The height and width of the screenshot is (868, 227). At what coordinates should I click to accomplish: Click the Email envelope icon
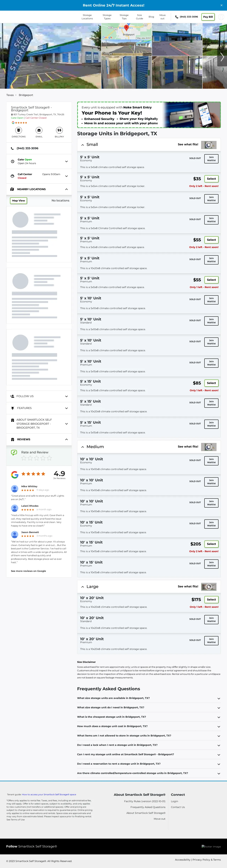pos(39,130)
